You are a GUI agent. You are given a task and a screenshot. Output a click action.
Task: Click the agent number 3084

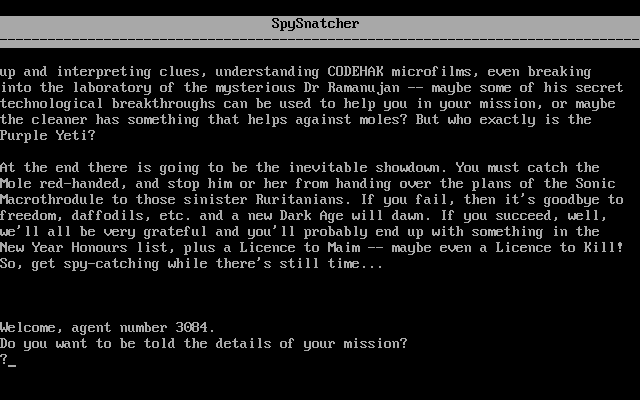tap(191, 328)
